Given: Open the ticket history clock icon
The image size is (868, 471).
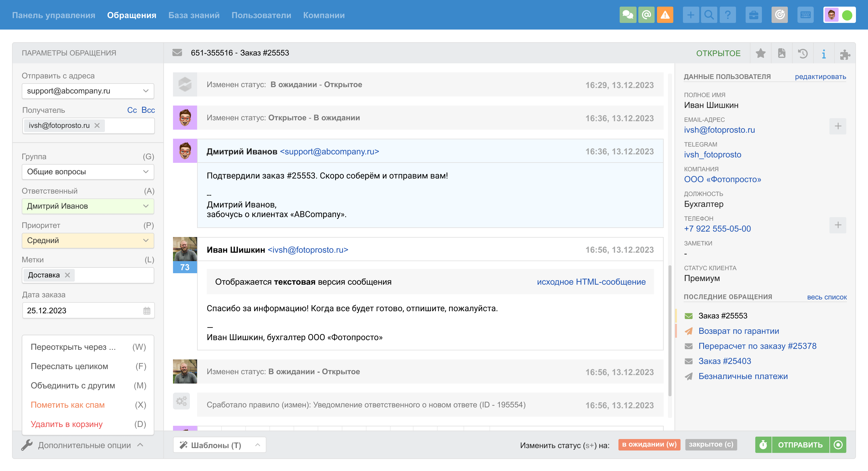Looking at the screenshot, I should (803, 53).
